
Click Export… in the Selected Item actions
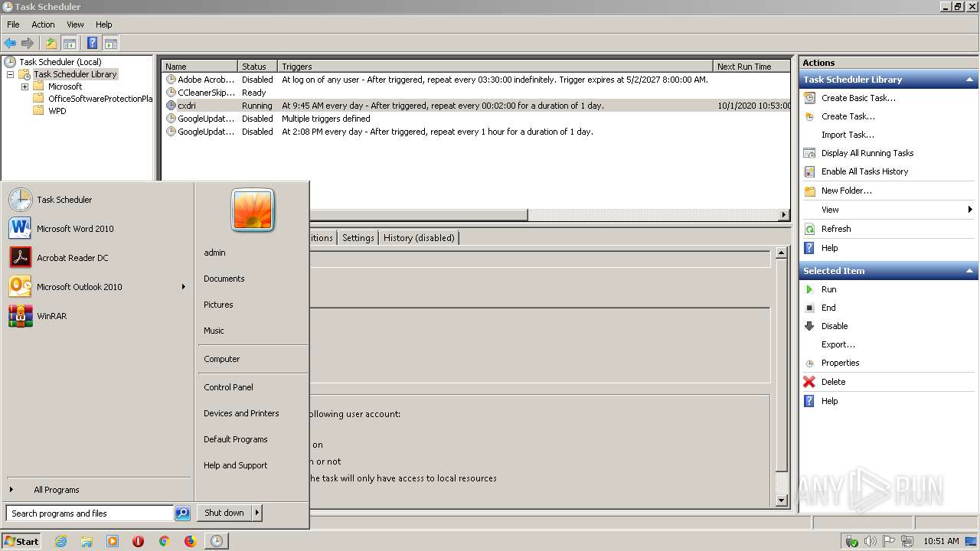pyautogui.click(x=838, y=344)
